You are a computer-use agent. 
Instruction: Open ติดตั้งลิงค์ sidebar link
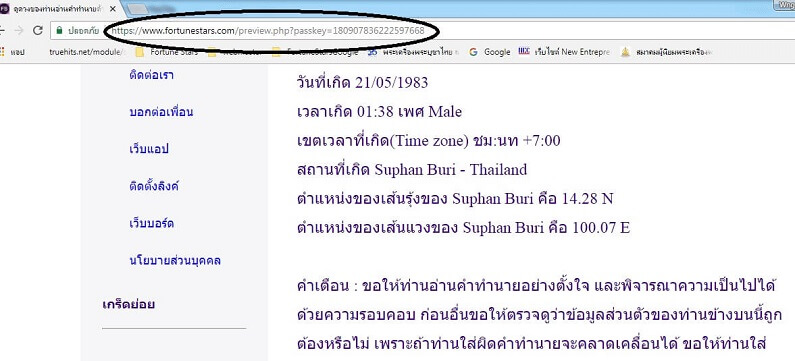click(154, 186)
